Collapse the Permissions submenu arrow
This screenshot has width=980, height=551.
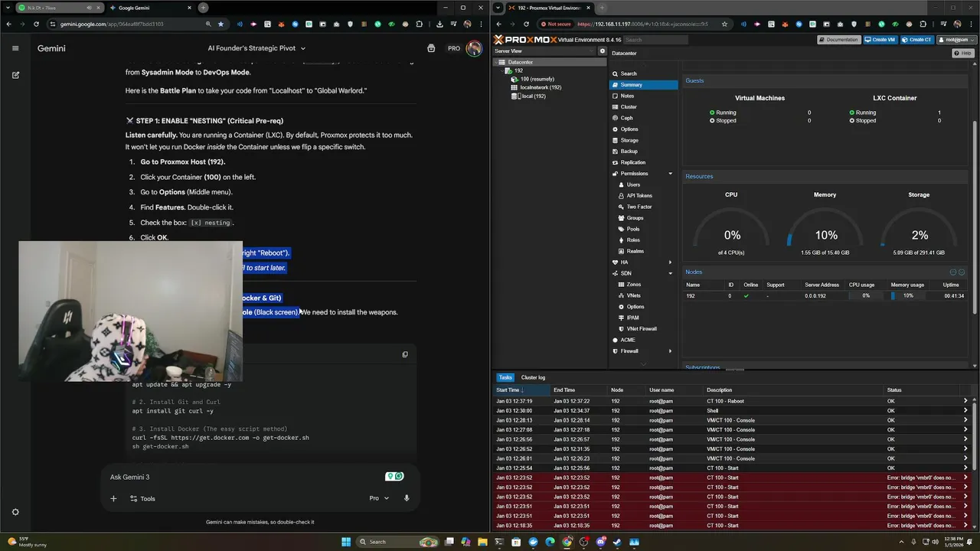671,174
